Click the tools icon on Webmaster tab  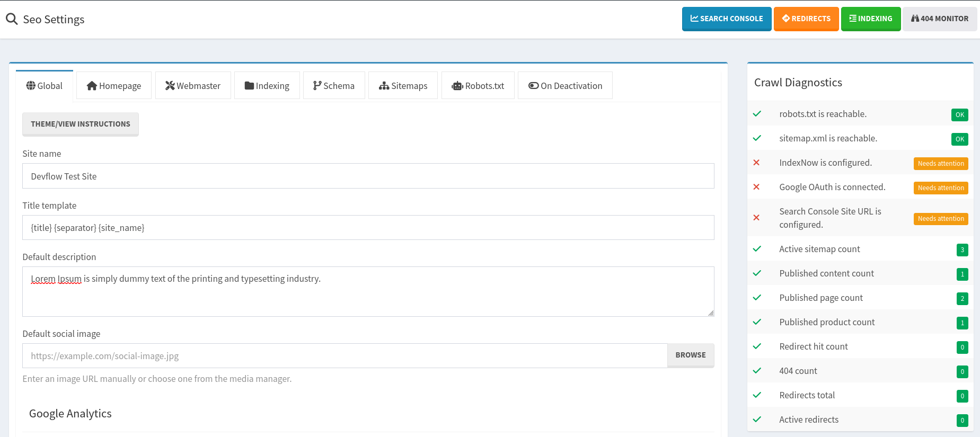tap(170, 86)
